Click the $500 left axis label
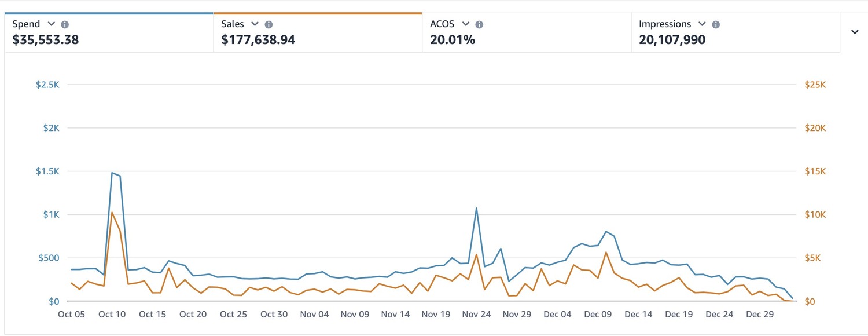This screenshot has height=336, width=868. click(x=50, y=258)
